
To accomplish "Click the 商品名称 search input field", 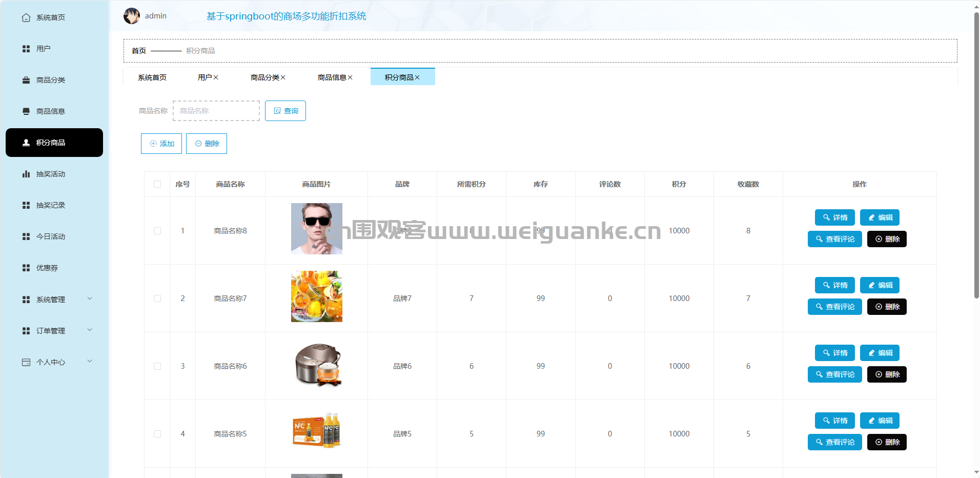I will pos(216,111).
